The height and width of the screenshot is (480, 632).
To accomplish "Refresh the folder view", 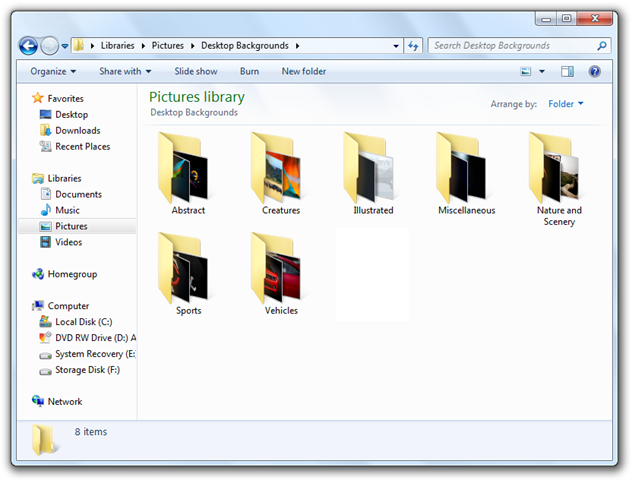I will click(x=413, y=46).
